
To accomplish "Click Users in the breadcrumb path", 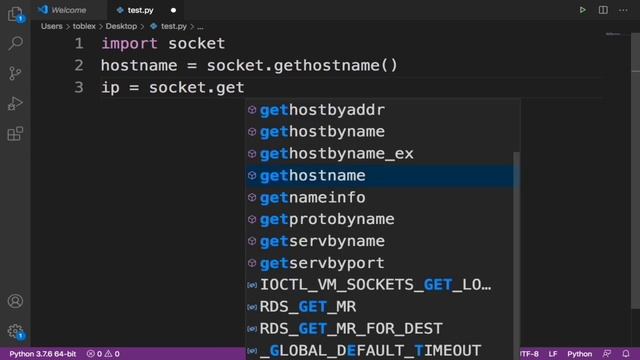I will click(51, 26).
